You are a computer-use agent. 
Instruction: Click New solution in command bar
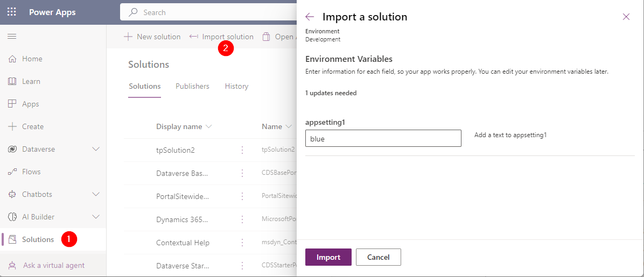pos(152,37)
